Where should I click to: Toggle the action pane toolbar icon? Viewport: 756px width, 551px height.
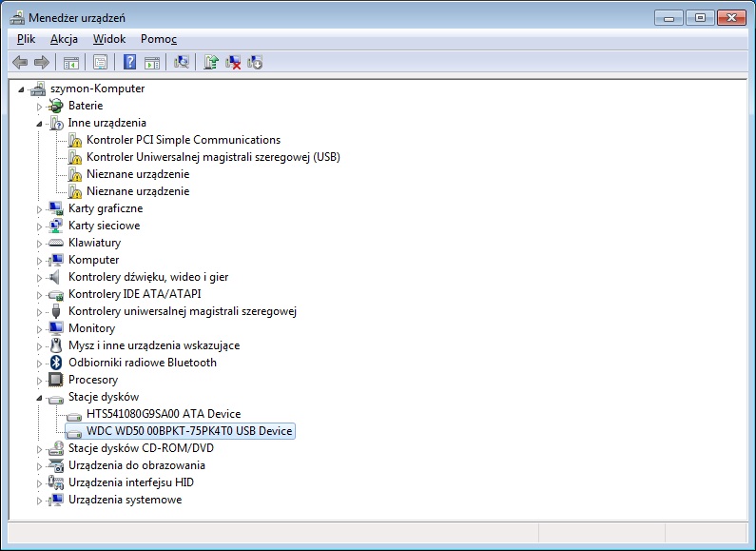tap(152, 62)
